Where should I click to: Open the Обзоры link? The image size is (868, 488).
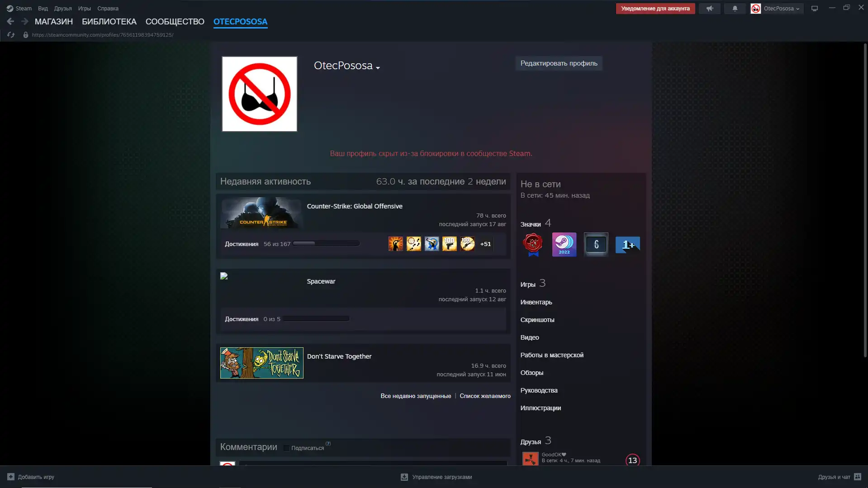pos(531,373)
